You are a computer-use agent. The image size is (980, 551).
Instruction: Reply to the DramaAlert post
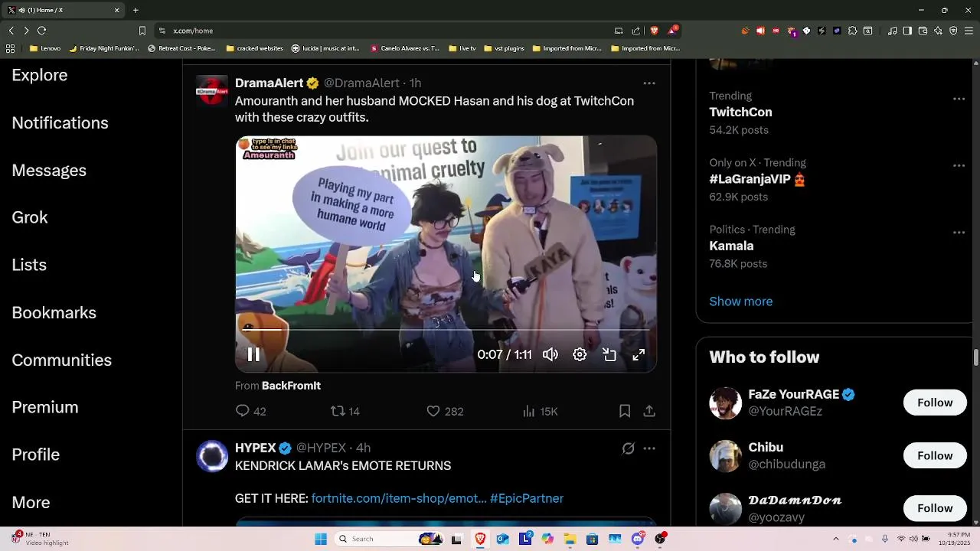click(250, 411)
